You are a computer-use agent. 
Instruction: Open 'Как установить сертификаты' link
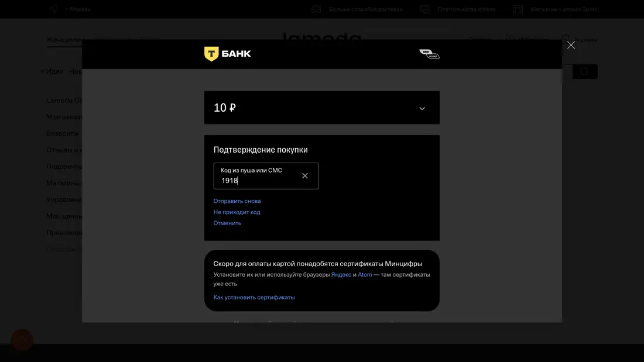tap(254, 297)
